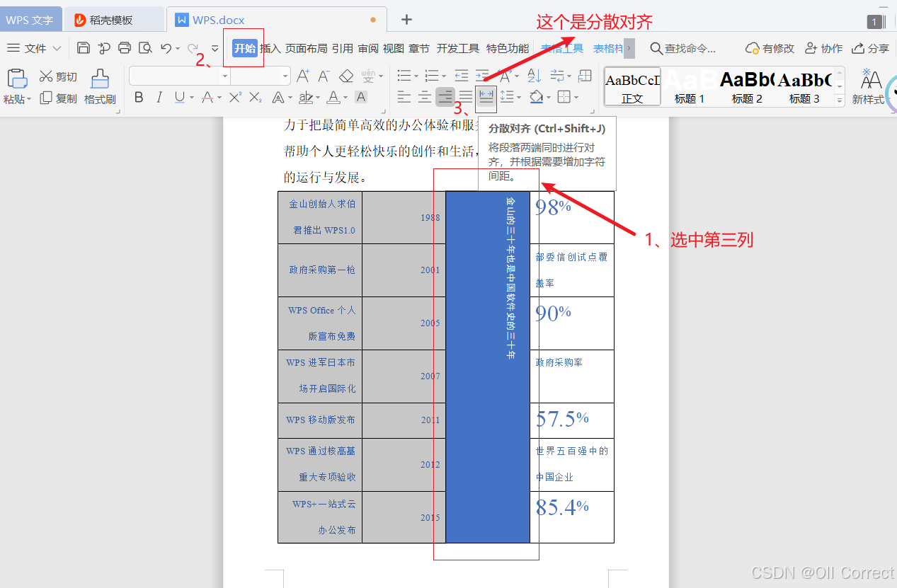
Task: Click the 查找命令 search field
Action: pos(684,48)
